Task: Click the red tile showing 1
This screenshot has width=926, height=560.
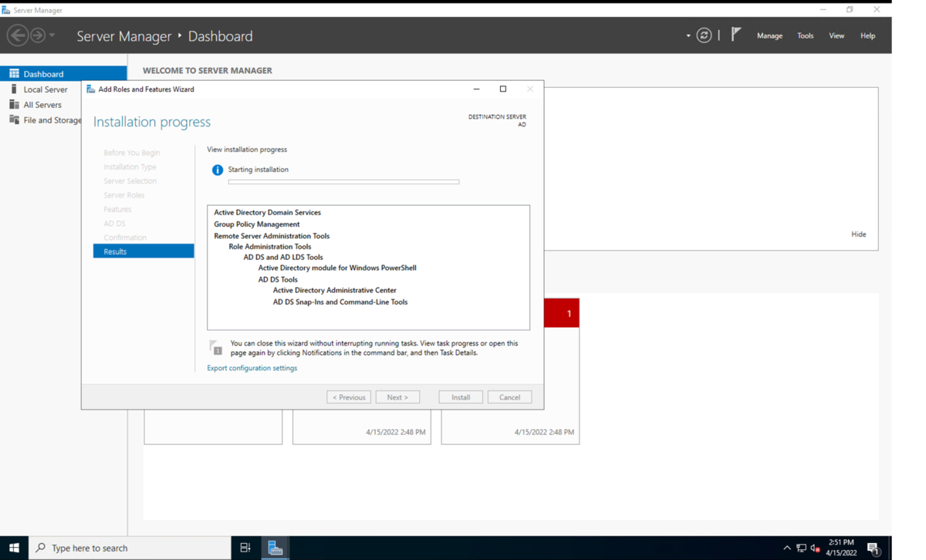Action: tap(562, 313)
